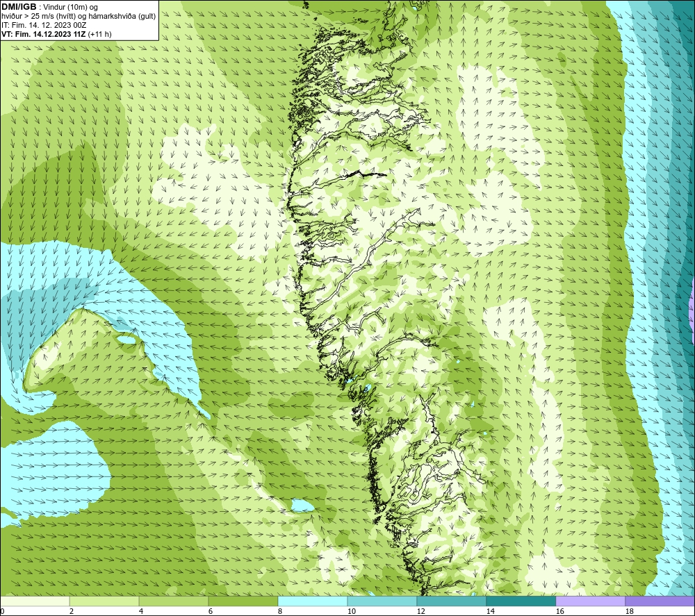The height and width of the screenshot is (616, 695).
Task: Click the 'hviður > 25 m/s (hvítt)' legend line
Action: 79,17
